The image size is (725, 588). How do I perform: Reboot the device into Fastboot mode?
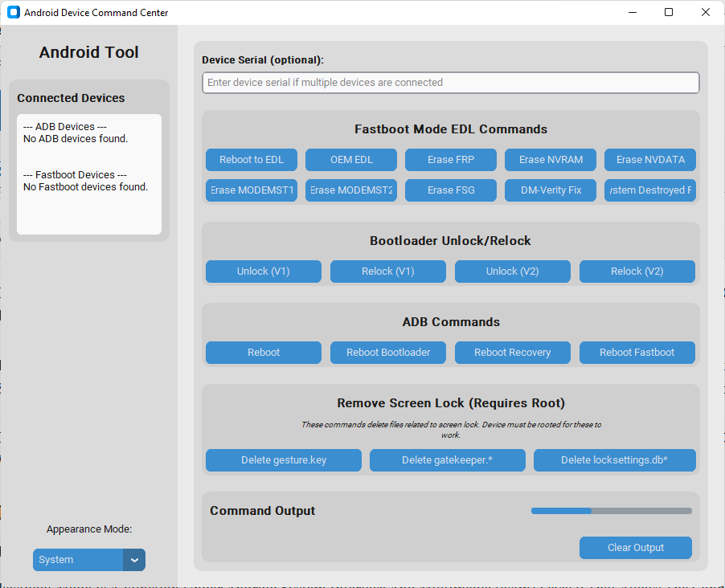[637, 352]
